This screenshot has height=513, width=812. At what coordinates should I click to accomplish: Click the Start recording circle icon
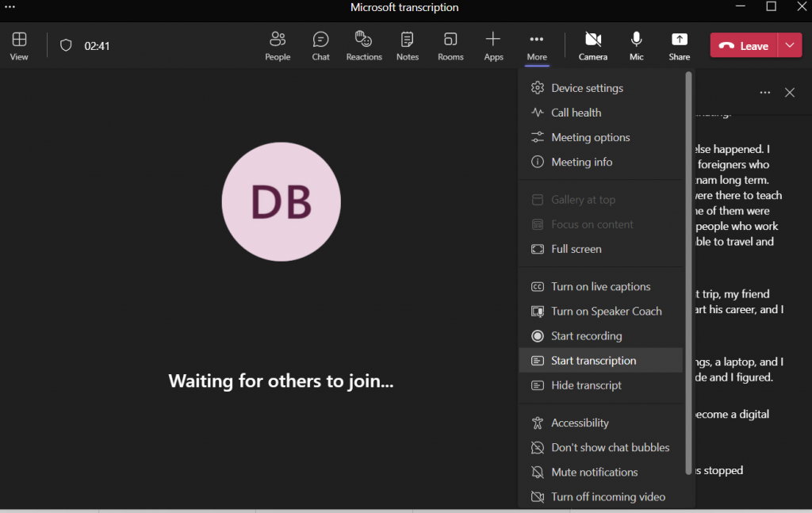click(538, 336)
